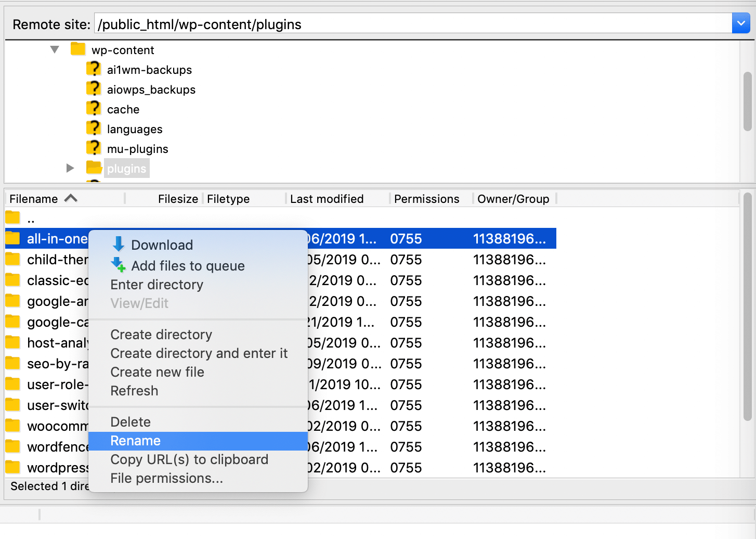Collapse the wp-content tree node

pyautogui.click(x=54, y=49)
